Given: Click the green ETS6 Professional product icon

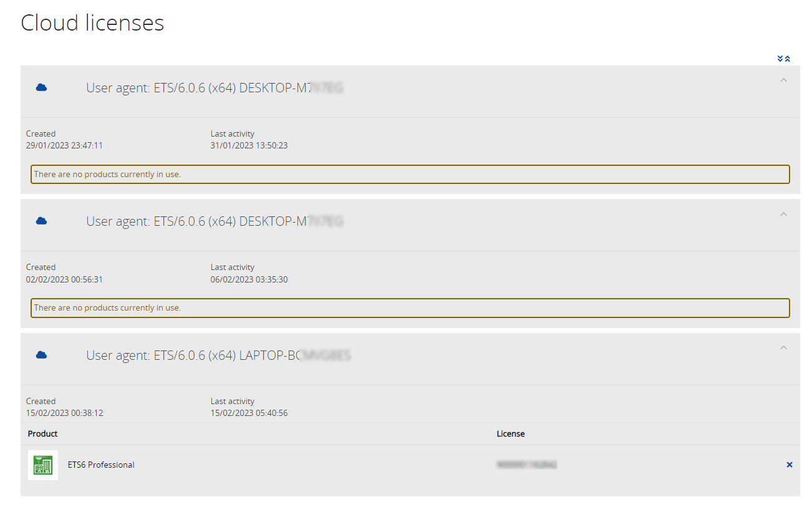Looking at the screenshot, I should point(42,465).
